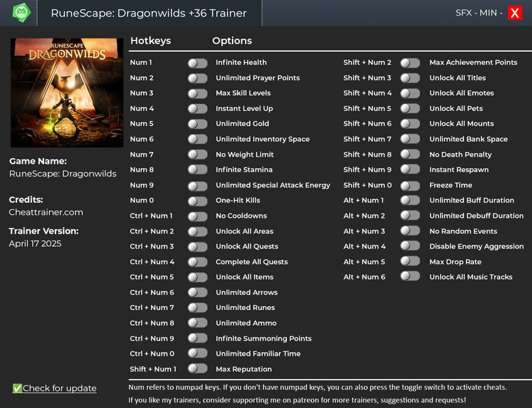
Task: Turn on Complete All Quests
Action: tap(198, 262)
